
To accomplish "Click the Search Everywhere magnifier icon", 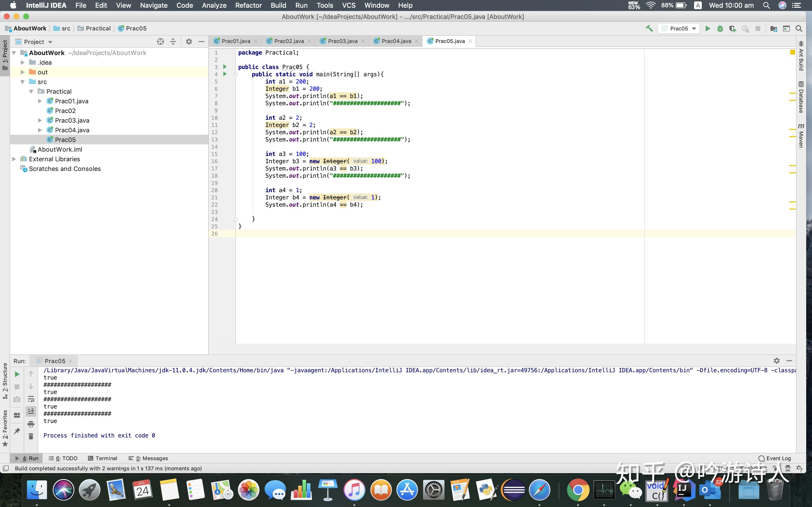I will (799, 28).
